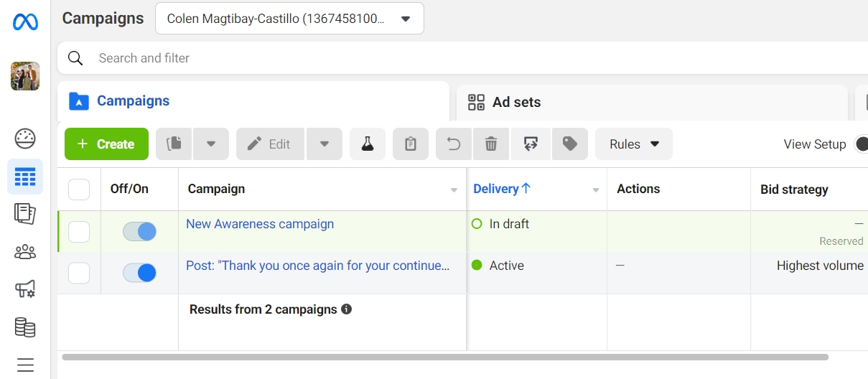Screen dimensions: 868x379
Task: Click the A/B test flask icon
Action: [x=368, y=144]
